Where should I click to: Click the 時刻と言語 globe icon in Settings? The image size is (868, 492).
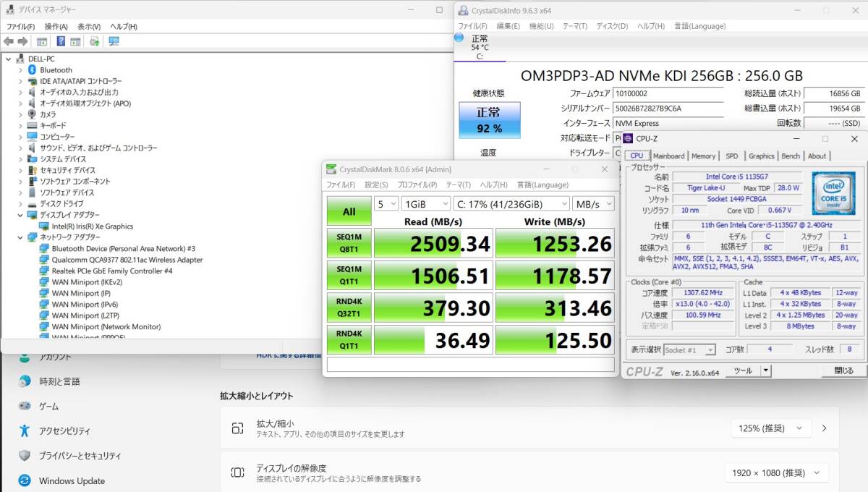pyautogui.click(x=25, y=381)
